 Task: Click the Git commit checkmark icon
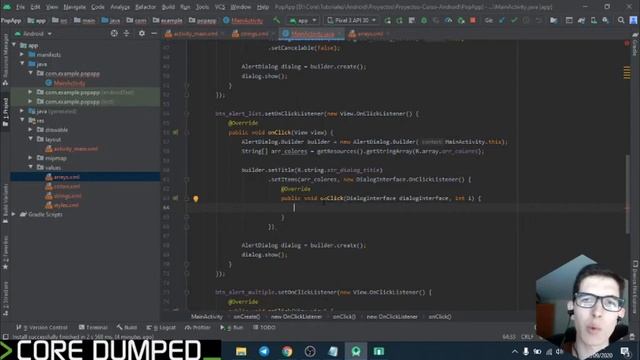(x=514, y=20)
